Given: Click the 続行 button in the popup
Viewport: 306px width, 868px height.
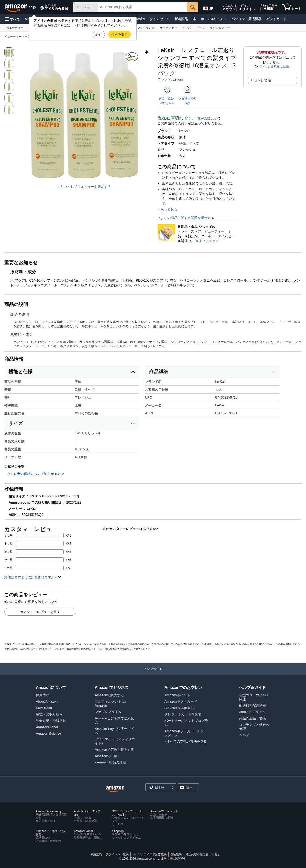Looking at the screenshot, I should [99, 34].
